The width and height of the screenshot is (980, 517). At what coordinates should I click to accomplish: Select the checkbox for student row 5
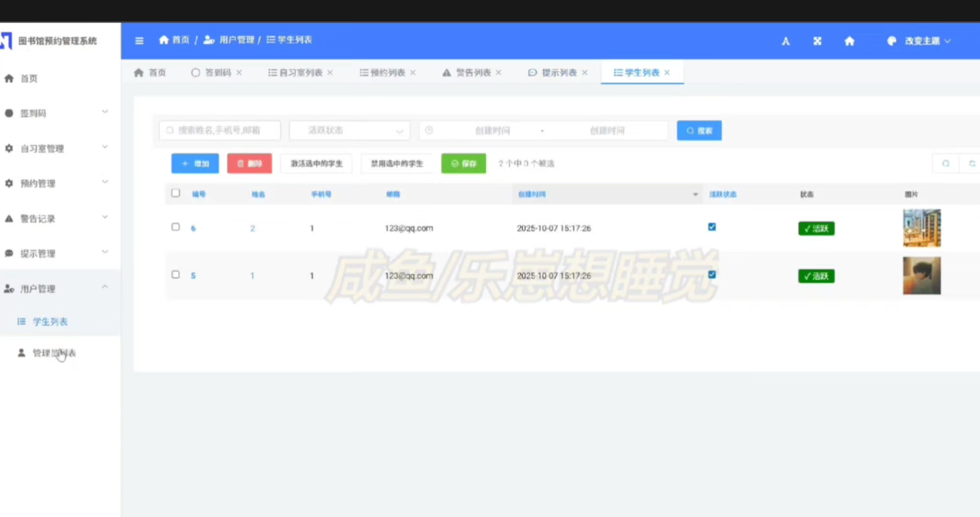176,275
